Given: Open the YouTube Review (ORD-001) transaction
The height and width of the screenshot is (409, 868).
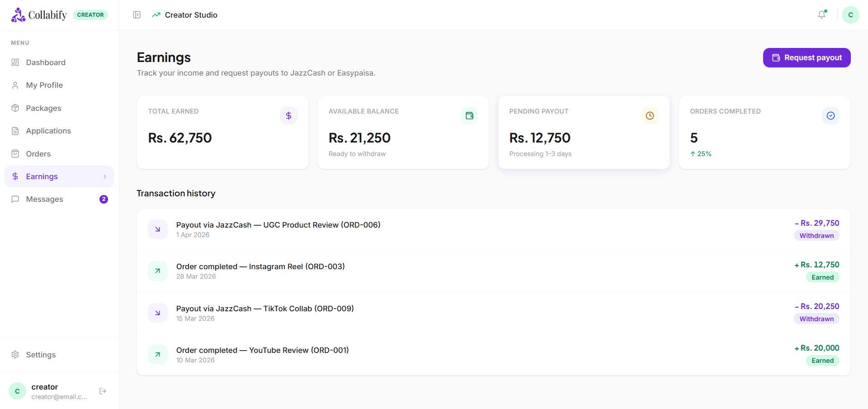Looking at the screenshot, I should (494, 355).
